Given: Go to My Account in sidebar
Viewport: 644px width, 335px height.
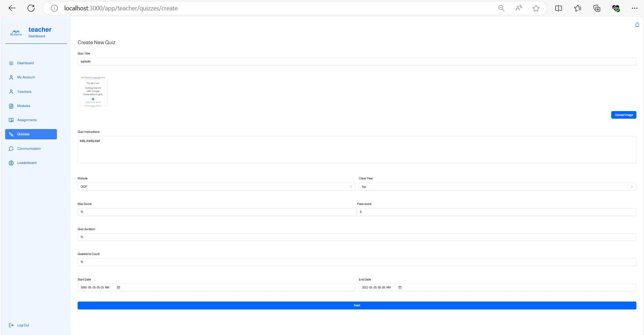Looking at the screenshot, I should pos(26,77).
